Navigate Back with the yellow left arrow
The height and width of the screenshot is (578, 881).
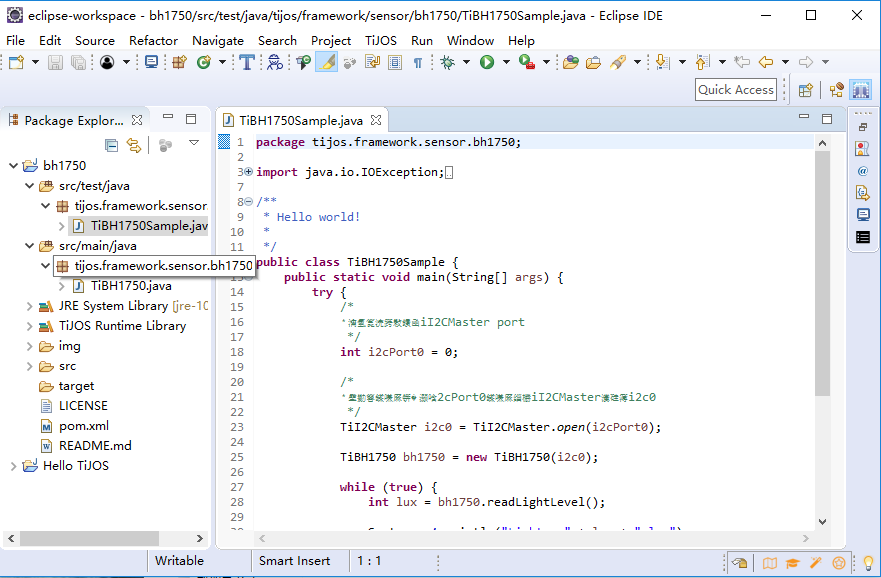point(766,62)
